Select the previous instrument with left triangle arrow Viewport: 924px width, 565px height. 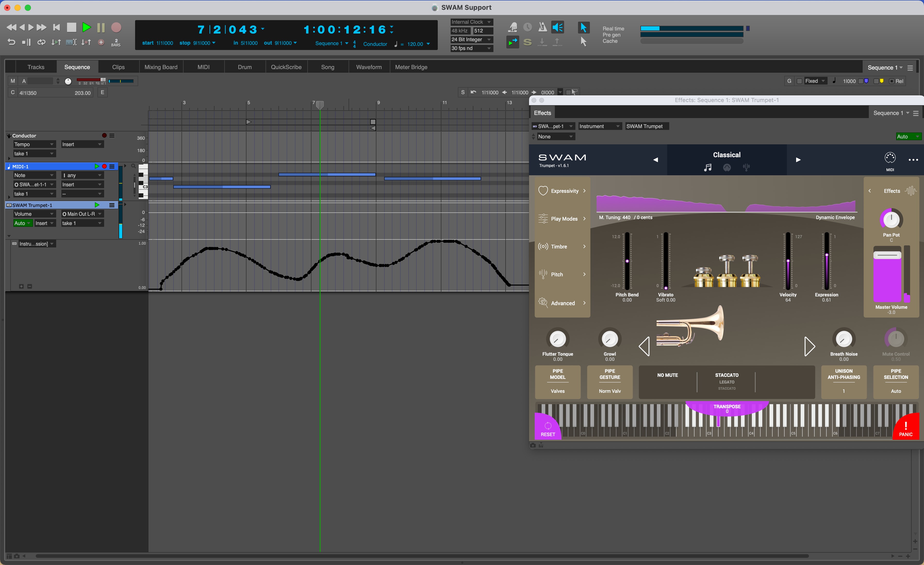click(644, 346)
